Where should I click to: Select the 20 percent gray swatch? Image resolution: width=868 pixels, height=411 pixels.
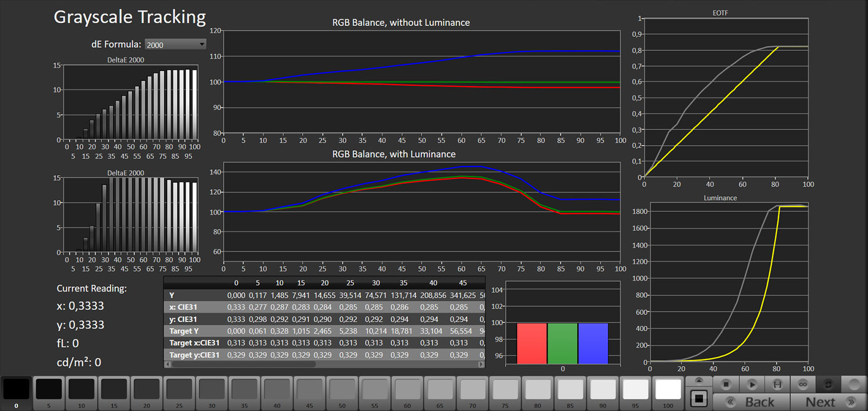tap(146, 389)
